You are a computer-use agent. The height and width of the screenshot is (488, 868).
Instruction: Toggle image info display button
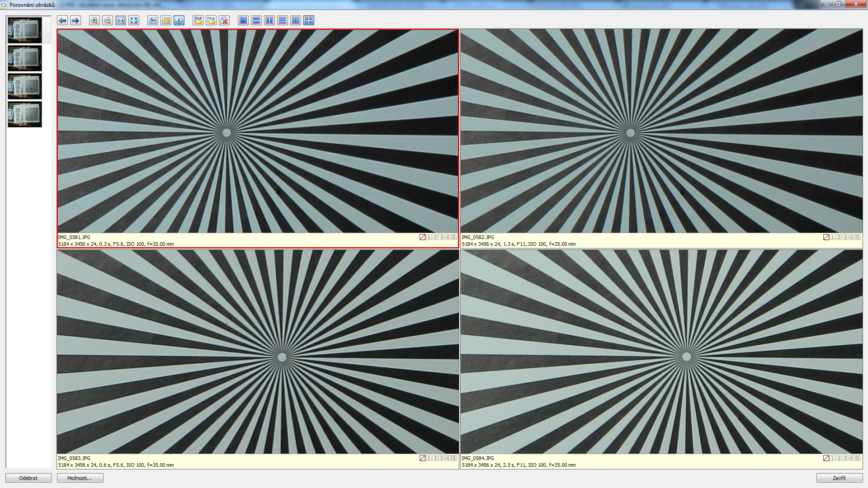point(179,20)
